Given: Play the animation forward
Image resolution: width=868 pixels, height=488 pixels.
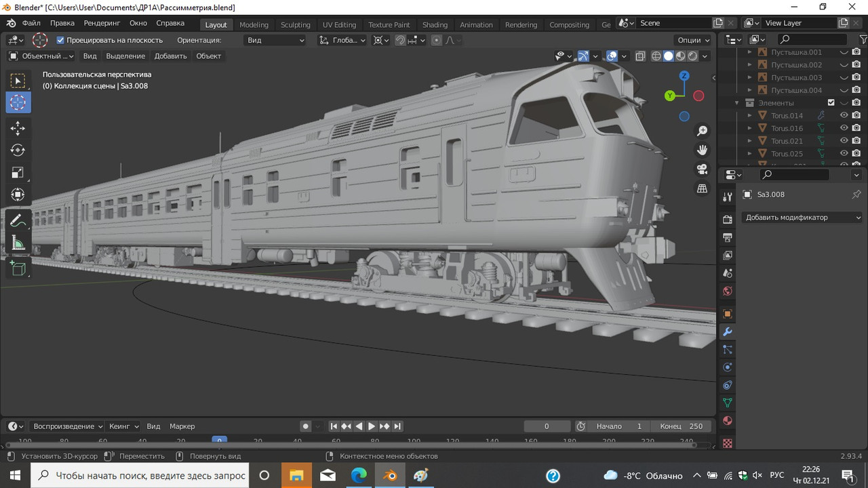Looking at the screenshot, I should tap(372, 426).
